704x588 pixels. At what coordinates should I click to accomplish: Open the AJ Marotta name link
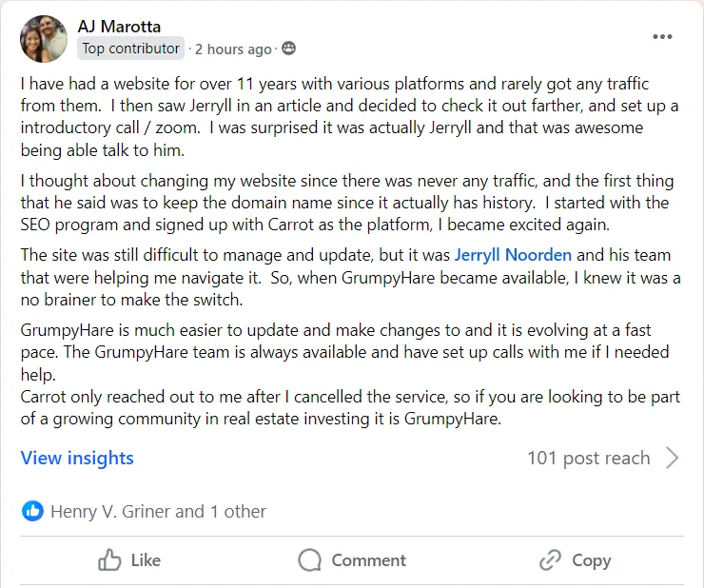point(120,26)
